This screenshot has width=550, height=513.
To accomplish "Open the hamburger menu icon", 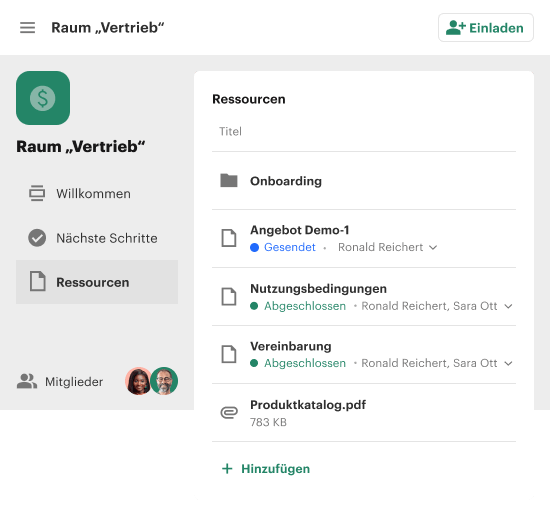I will click(27, 28).
